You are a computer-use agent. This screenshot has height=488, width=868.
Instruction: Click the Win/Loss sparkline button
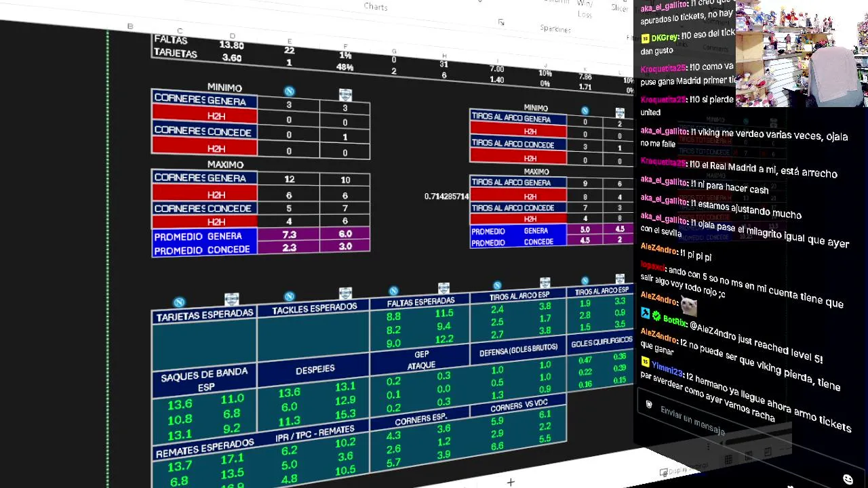[585, 9]
